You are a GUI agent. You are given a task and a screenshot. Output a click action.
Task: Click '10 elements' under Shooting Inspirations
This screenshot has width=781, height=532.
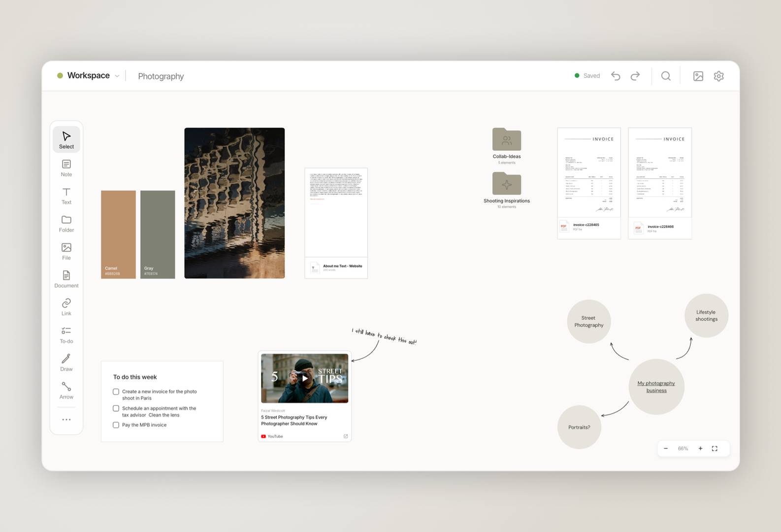[x=507, y=207]
